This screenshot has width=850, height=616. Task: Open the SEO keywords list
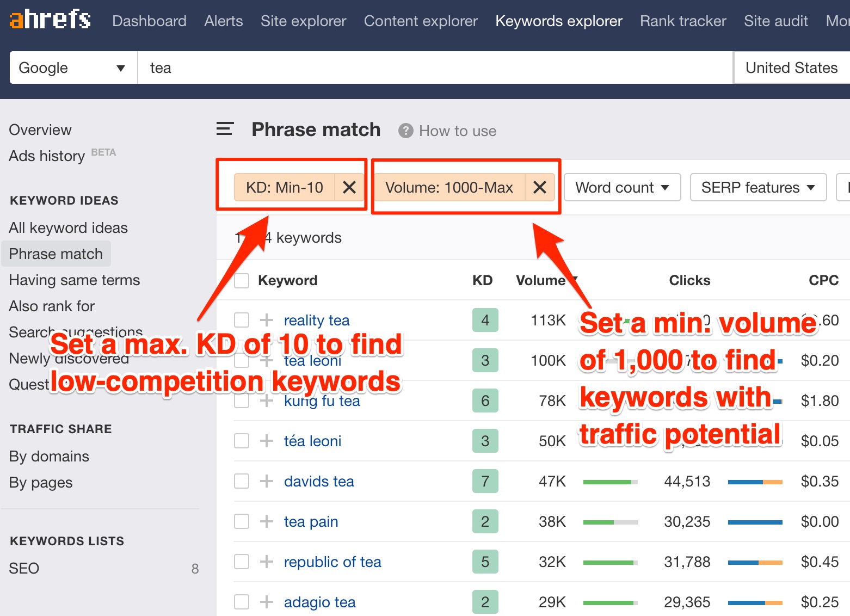coord(24,568)
